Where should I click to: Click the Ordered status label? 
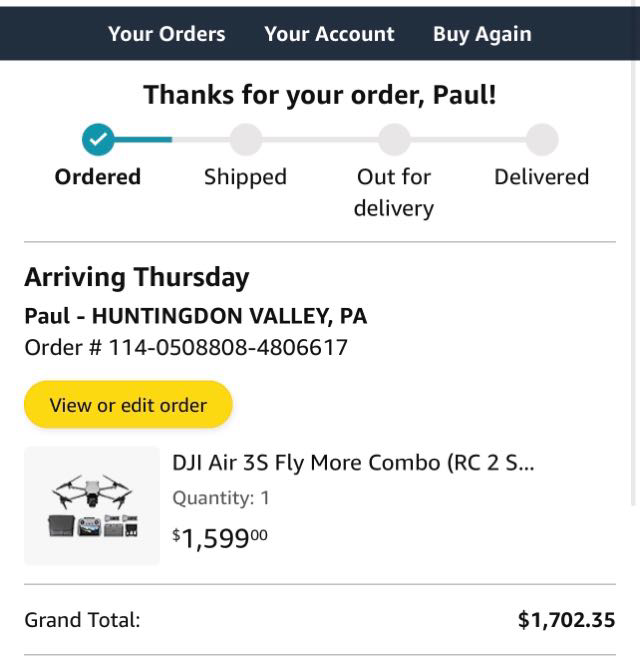(98, 177)
